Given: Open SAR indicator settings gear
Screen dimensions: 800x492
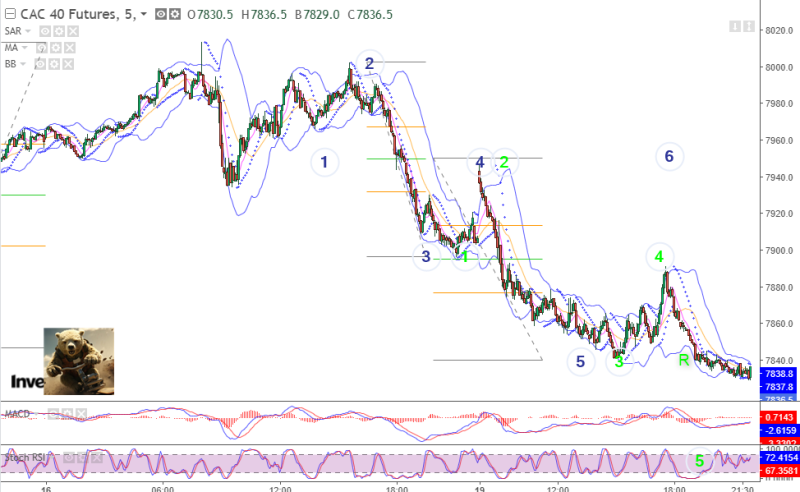Looking at the screenshot, I should click(x=59, y=31).
